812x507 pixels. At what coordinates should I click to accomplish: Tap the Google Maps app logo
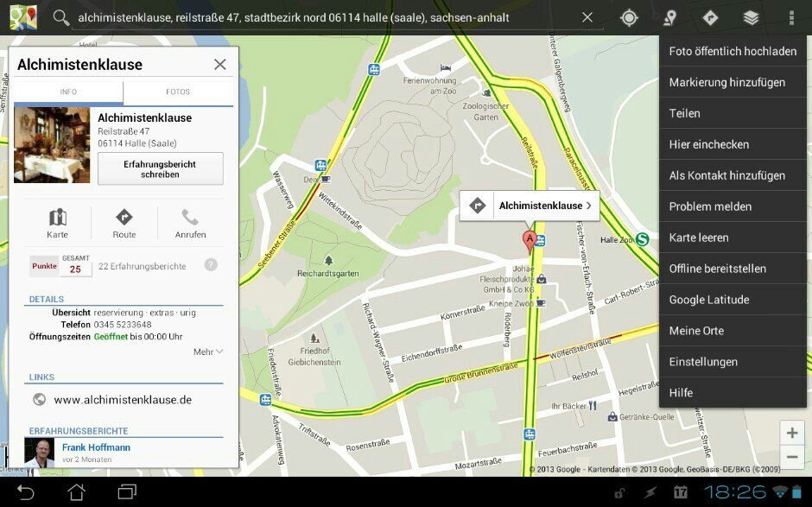click(x=23, y=17)
